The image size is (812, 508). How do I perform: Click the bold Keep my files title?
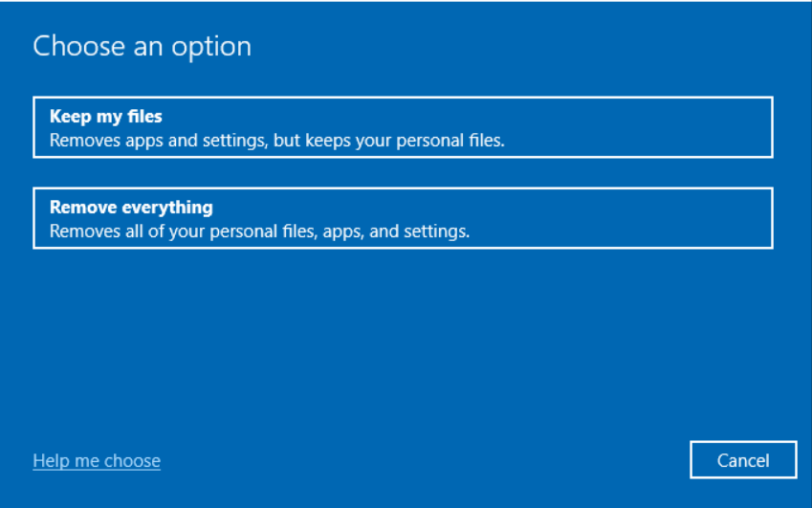(106, 117)
